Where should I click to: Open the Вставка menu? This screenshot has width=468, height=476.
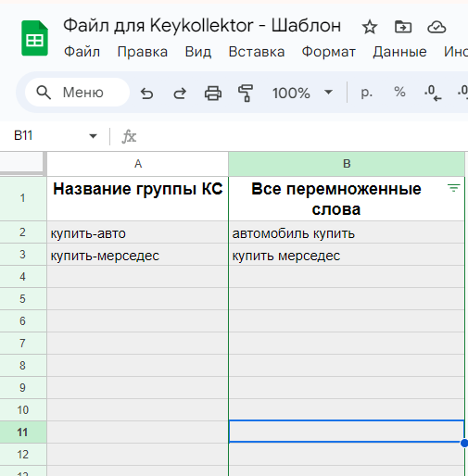click(x=257, y=52)
